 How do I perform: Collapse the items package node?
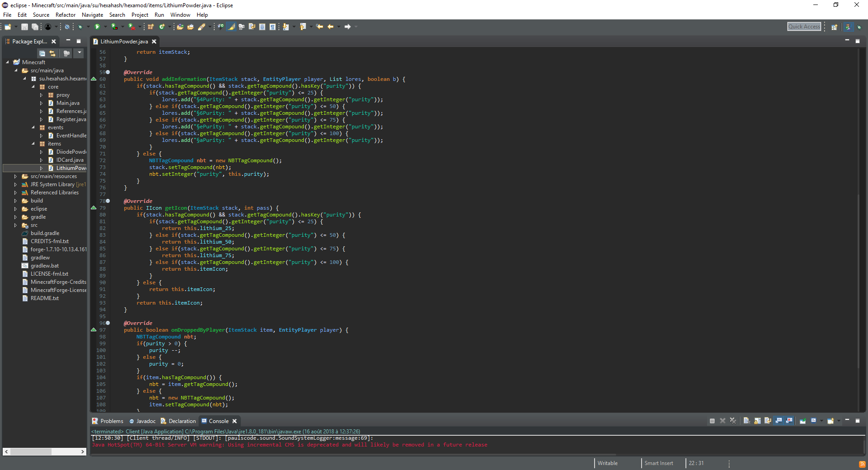coord(33,144)
